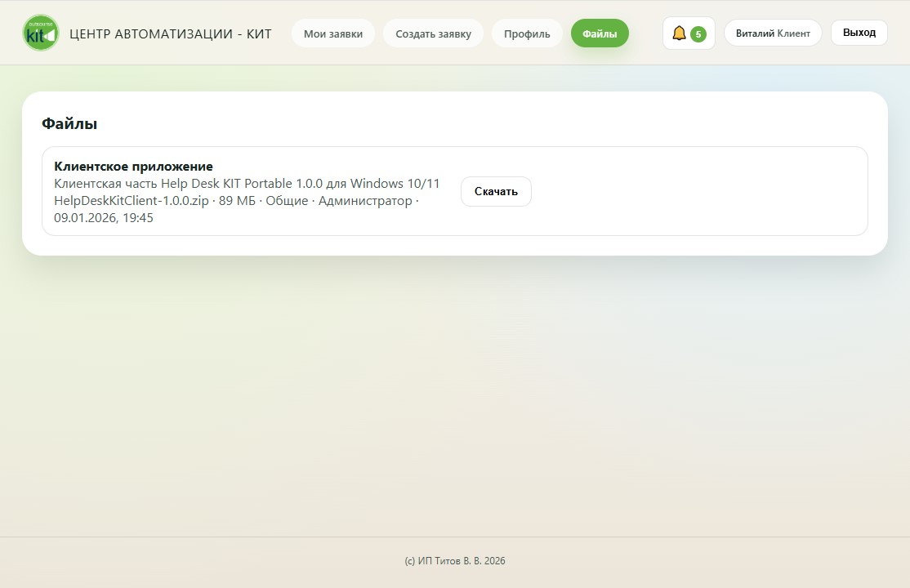Click the KIT logo icon

[x=40, y=33]
